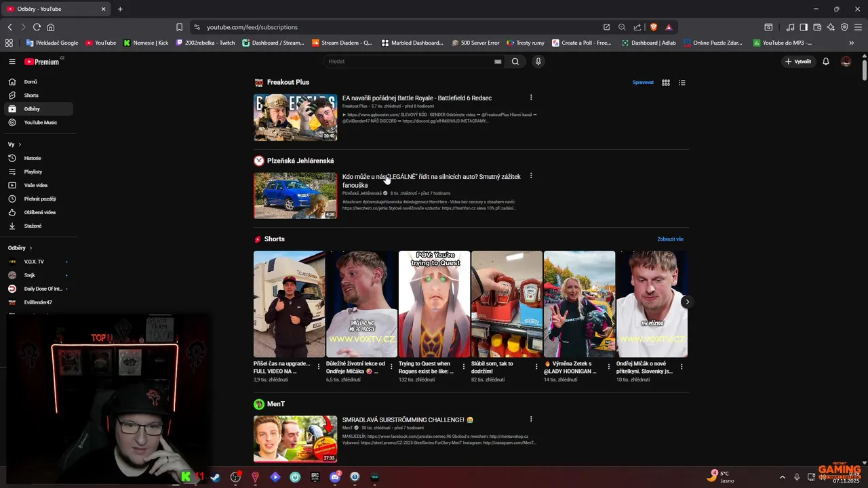Open the Překladač Google bookmark
This screenshot has width=868, height=488.
click(52, 43)
